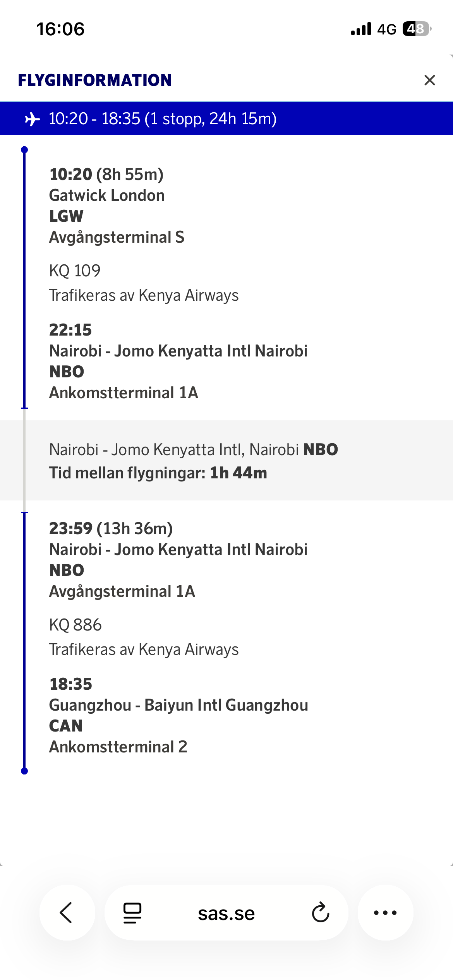
Task: Tap the Gatwick London departure airport
Action: 107,195
